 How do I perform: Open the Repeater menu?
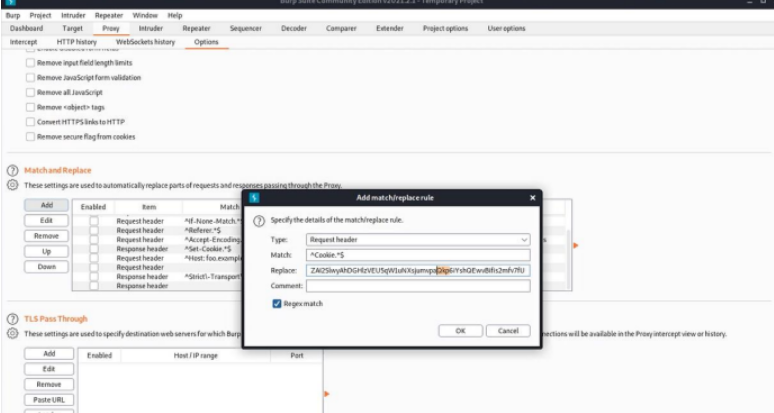[109, 15]
